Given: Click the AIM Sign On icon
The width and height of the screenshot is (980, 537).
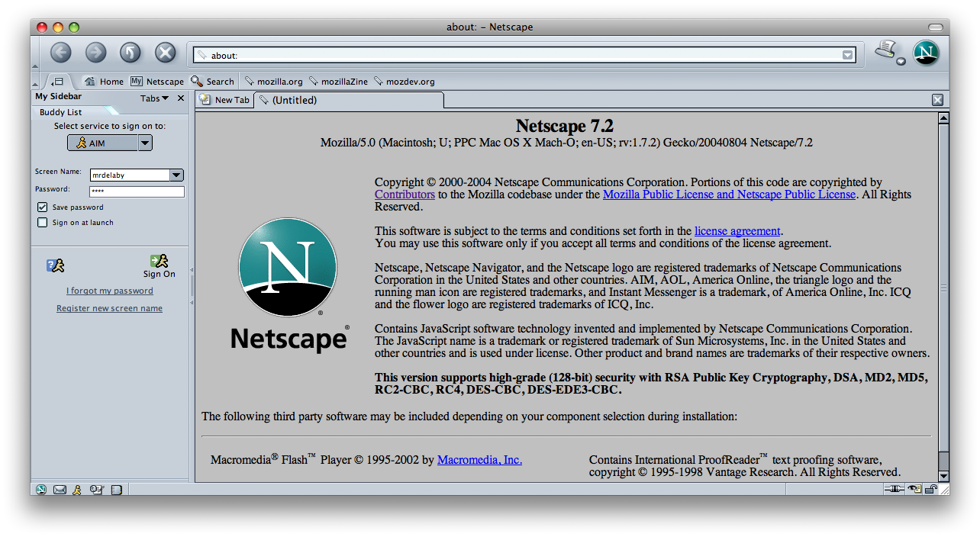Looking at the screenshot, I should tap(159, 265).
